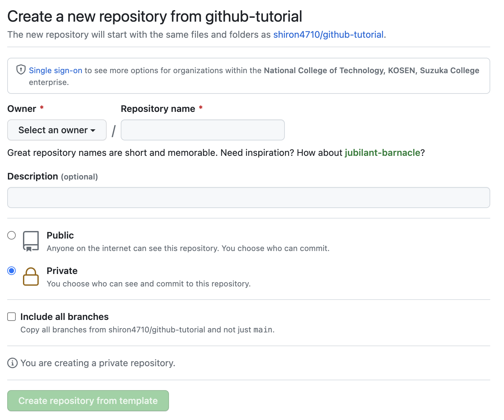The image size is (504, 420).
Task: Click the Repository name field label
Action: (x=158, y=109)
